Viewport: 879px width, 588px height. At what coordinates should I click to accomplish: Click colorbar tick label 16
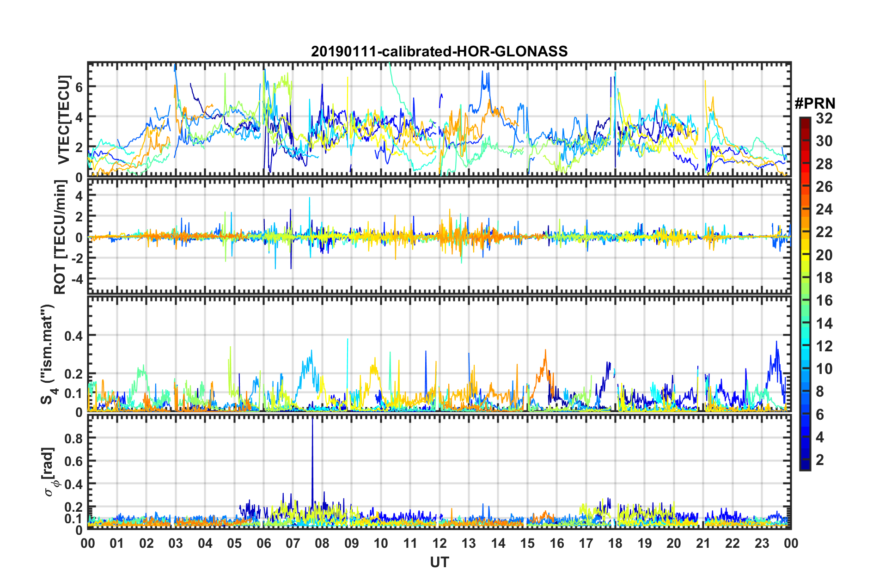click(x=824, y=300)
